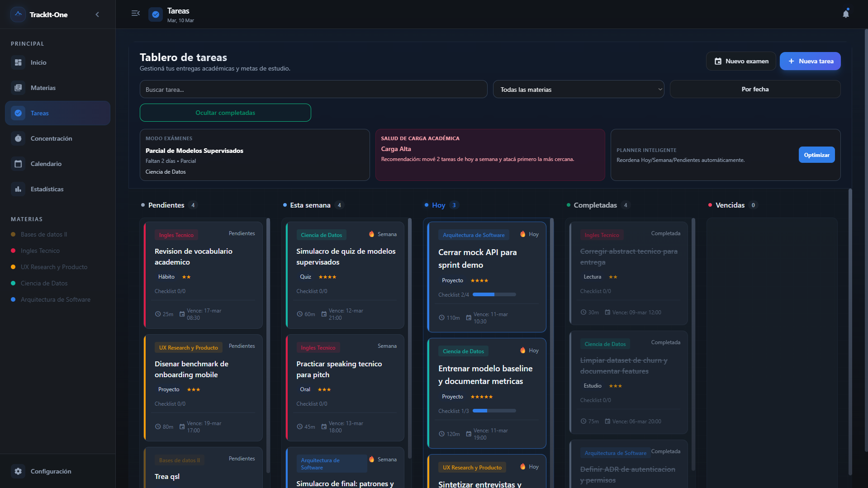Screen dimensions: 868x488
Task: Click clock icon beside 110m duration
Action: 441,317
